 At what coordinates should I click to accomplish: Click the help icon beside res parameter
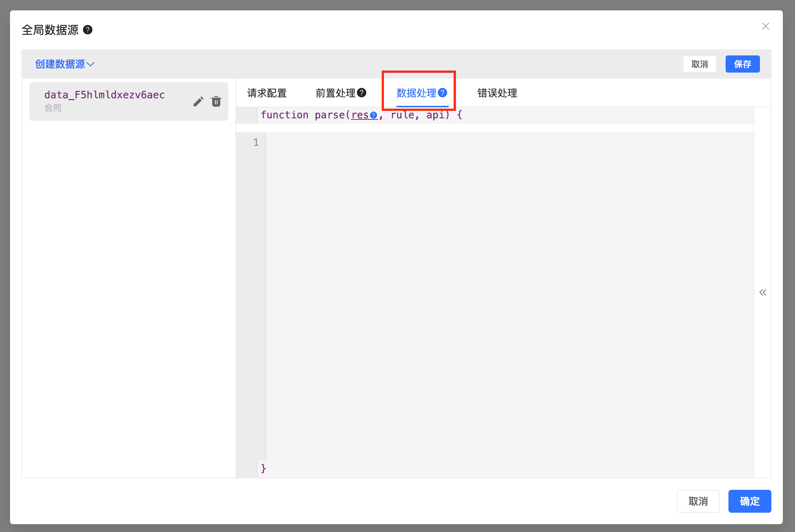point(374,115)
